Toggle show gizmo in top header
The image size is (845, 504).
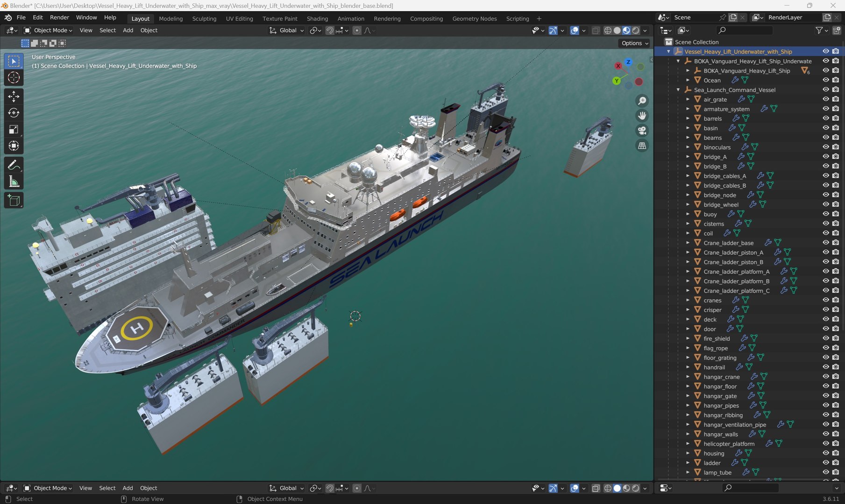pos(553,30)
